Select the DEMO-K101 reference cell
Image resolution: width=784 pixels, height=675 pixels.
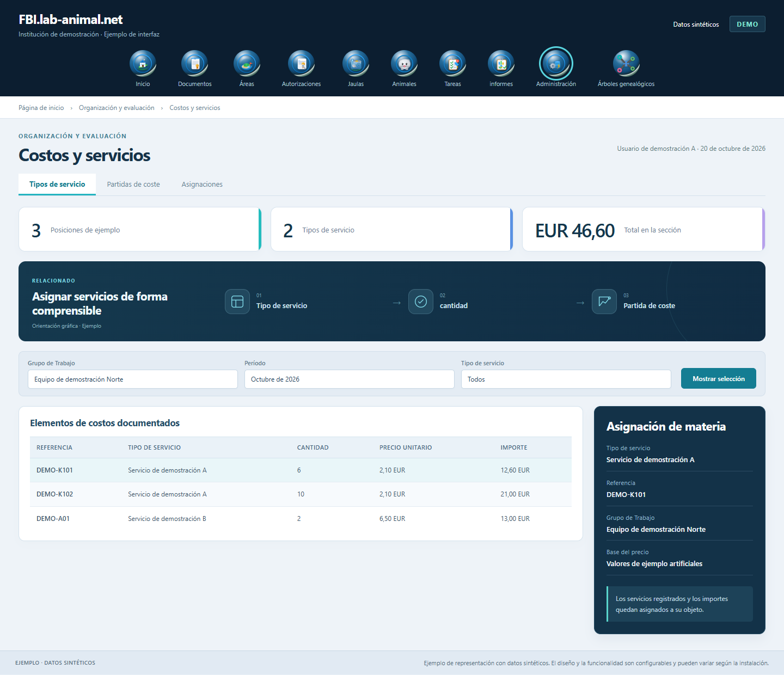[x=54, y=470]
